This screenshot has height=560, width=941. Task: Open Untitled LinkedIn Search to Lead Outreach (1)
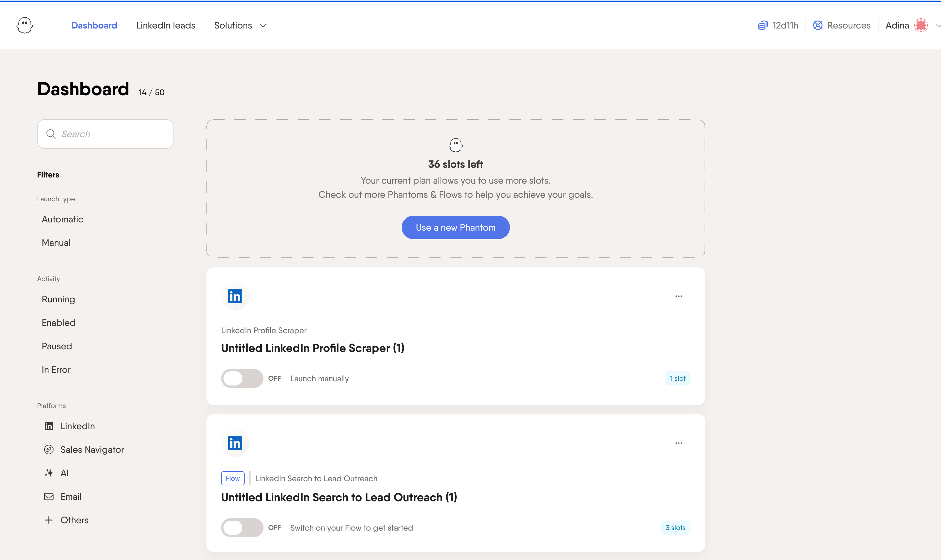[x=339, y=497]
